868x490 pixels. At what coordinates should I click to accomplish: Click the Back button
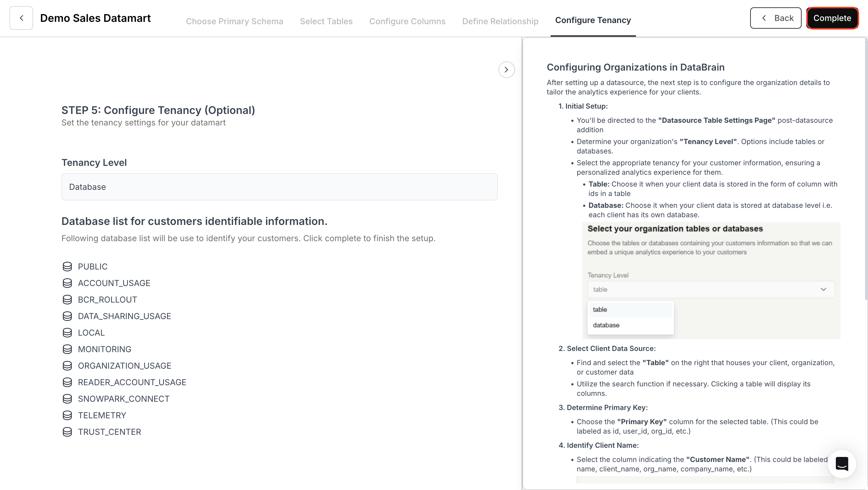point(776,18)
